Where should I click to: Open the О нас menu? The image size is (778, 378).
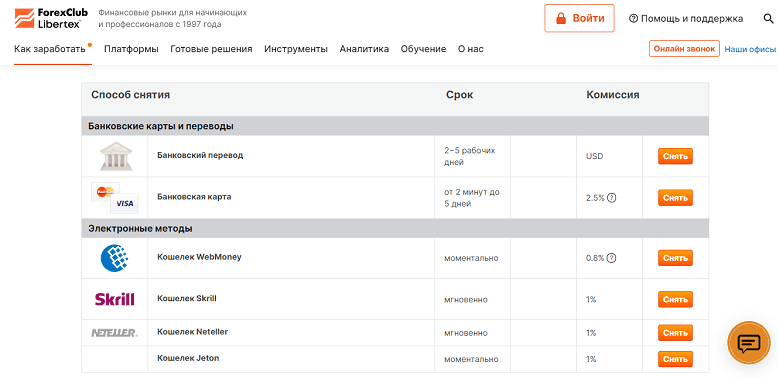coord(470,49)
